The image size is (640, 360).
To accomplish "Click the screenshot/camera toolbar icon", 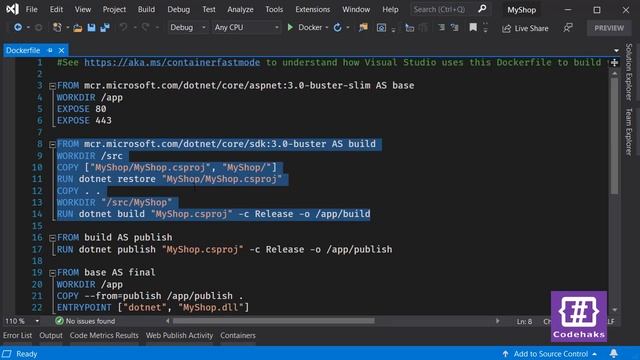I will [381, 28].
